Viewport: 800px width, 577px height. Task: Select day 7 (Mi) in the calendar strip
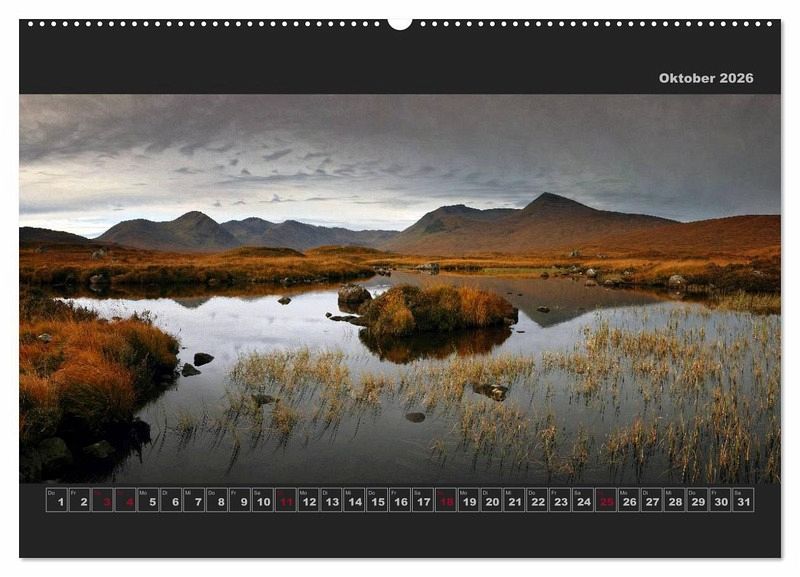194,500
